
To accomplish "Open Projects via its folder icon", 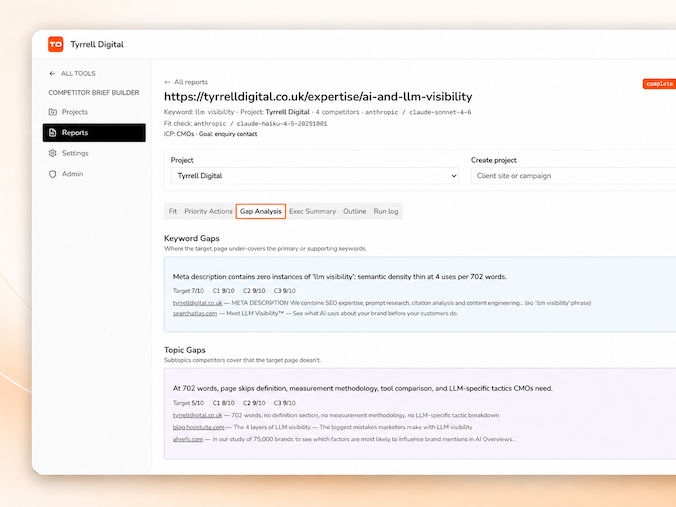I will point(53,112).
